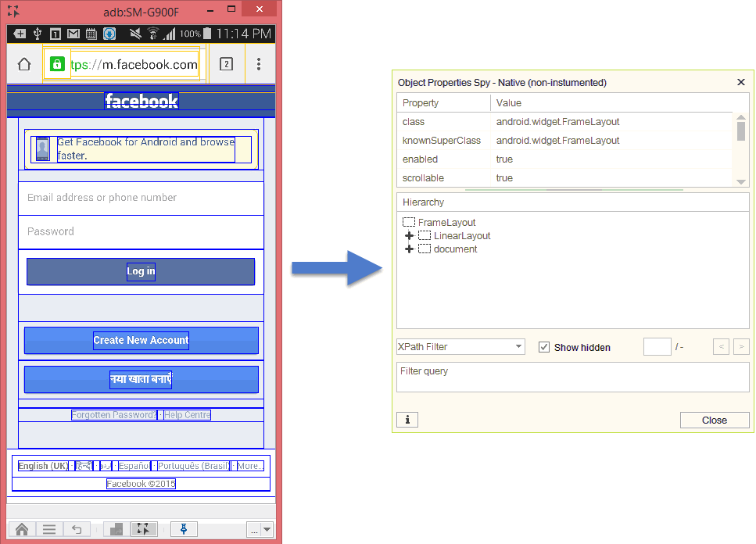756x544 pixels.
Task: Expand the LinearLayout tree node
Action: click(410, 236)
